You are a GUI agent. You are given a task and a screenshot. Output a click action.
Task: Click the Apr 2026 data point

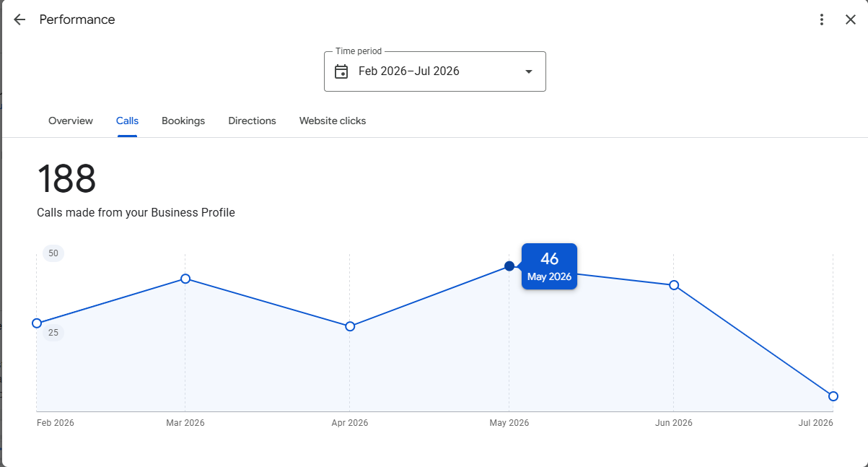click(350, 326)
